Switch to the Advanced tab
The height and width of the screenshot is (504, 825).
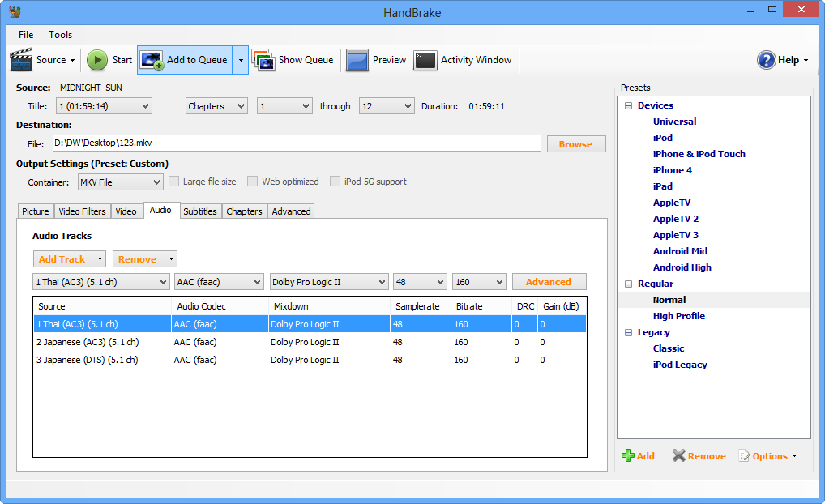[x=291, y=211]
